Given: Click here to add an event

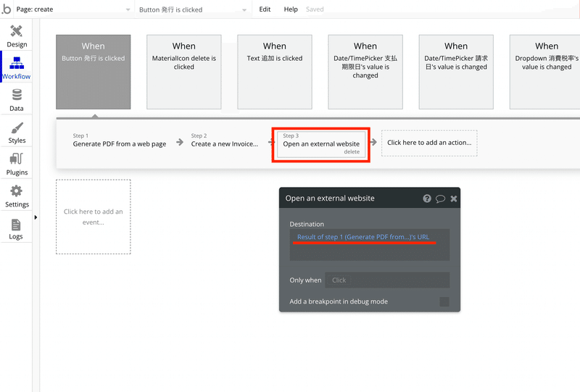Looking at the screenshot, I should (94, 217).
